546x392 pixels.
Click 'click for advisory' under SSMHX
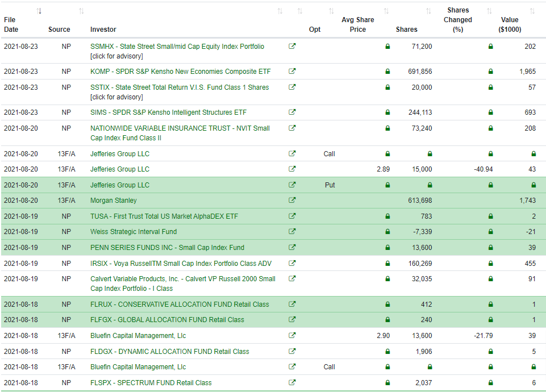(x=116, y=56)
